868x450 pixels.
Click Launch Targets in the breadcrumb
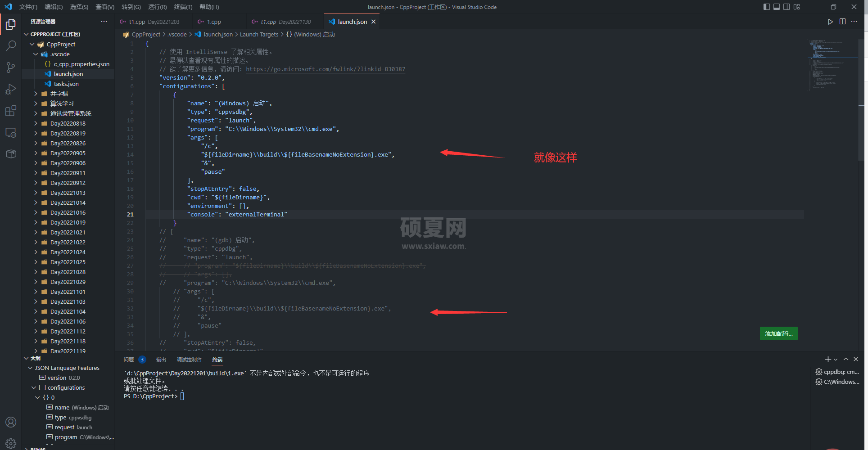point(259,34)
